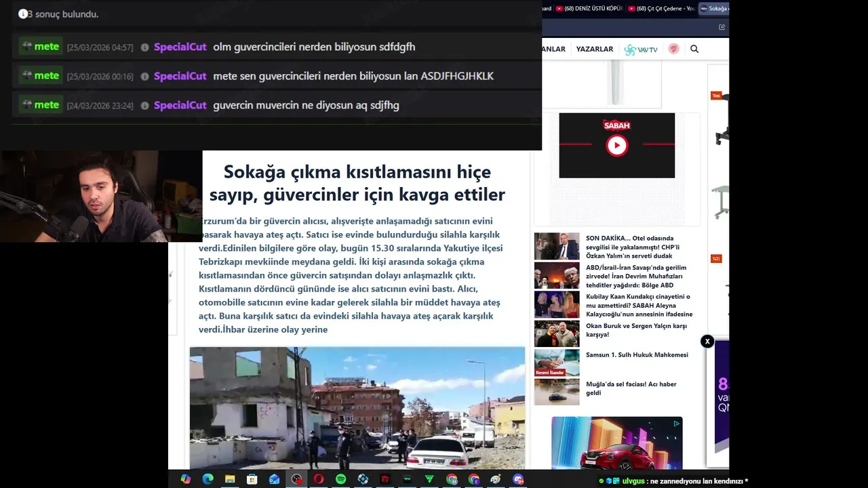Screen dimensions: 868x488
Task: Click timestamp [24/03/2026 23:24]
Action: [x=100, y=106]
